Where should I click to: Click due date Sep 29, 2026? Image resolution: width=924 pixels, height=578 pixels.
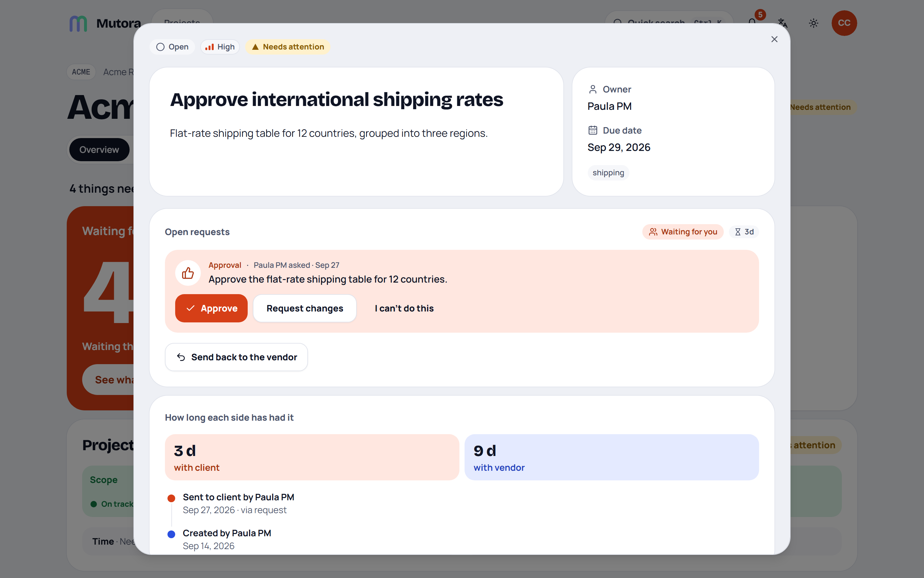pyautogui.click(x=619, y=147)
